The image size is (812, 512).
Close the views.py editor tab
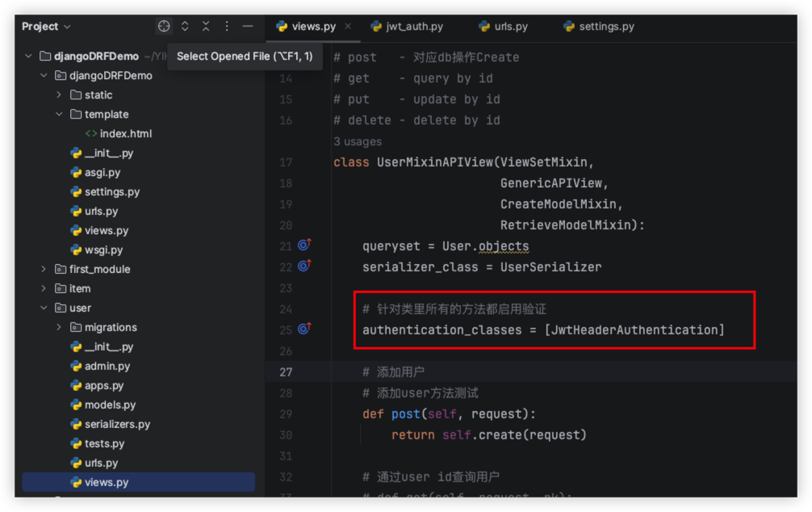point(348,27)
